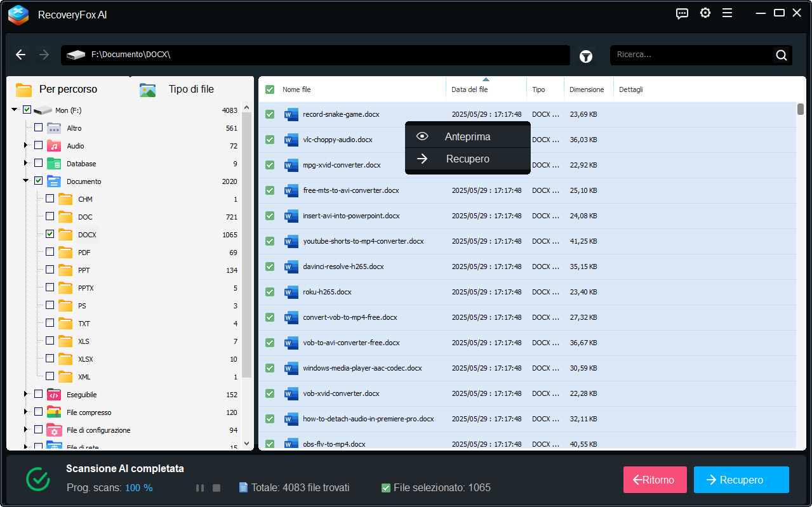Click the green scan complete checkmark
Viewport: 812px width, 507px height.
click(38, 479)
